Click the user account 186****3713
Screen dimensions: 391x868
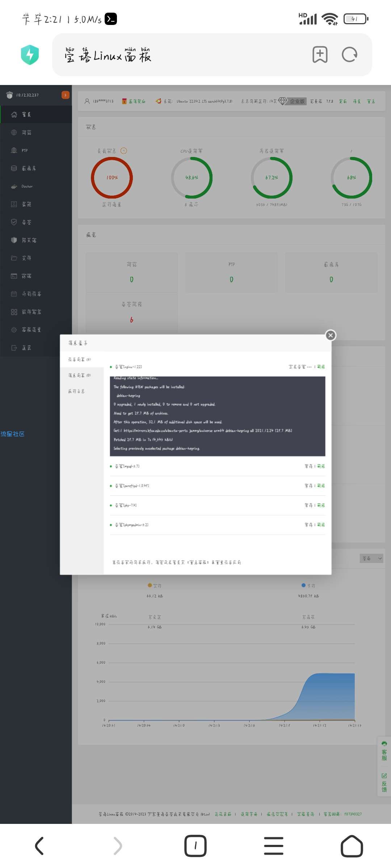[x=99, y=101]
